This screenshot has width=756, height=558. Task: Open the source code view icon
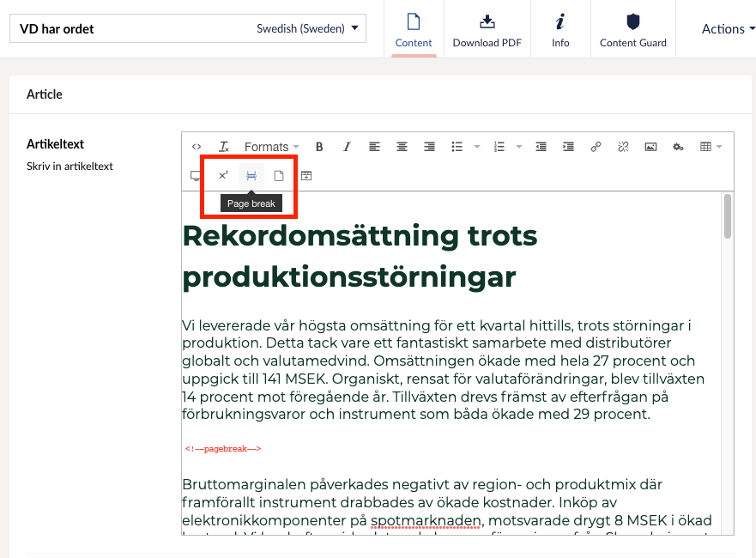pos(197,147)
